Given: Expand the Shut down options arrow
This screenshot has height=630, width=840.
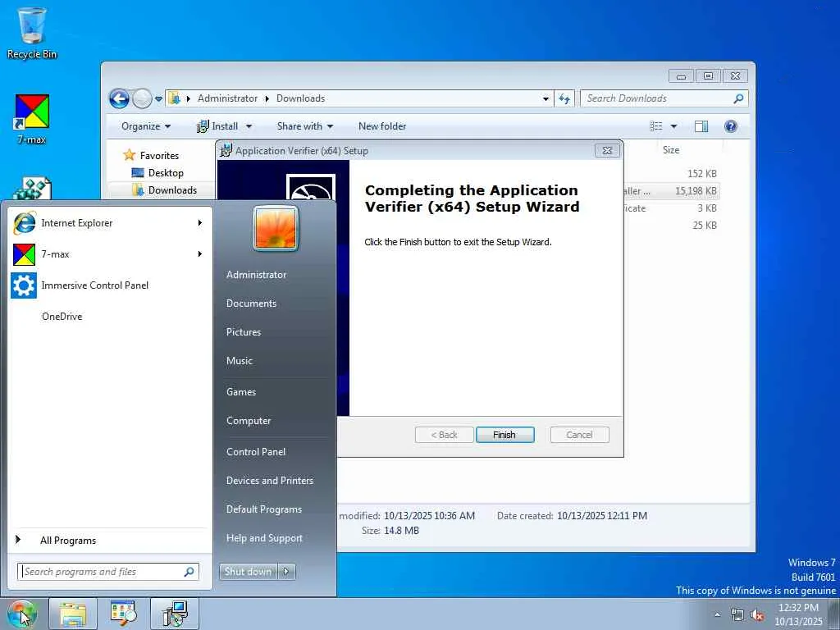Looking at the screenshot, I should point(286,572).
